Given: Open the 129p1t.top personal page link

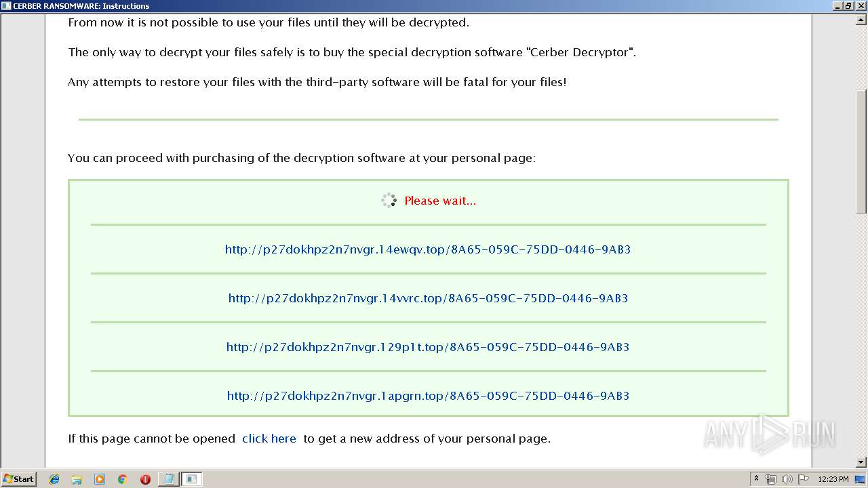Looking at the screenshot, I should tap(428, 347).
